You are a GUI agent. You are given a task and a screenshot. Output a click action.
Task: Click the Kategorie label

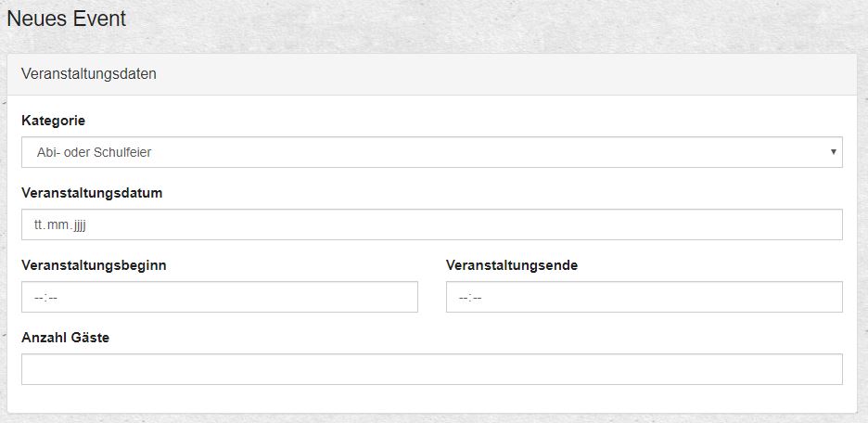[x=53, y=122]
